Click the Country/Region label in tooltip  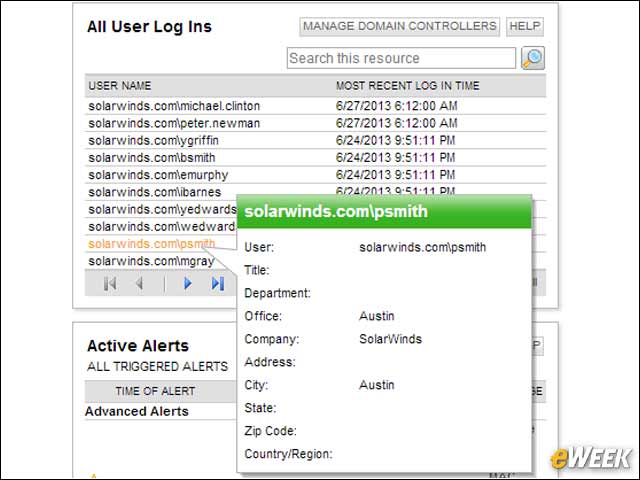[288, 454]
